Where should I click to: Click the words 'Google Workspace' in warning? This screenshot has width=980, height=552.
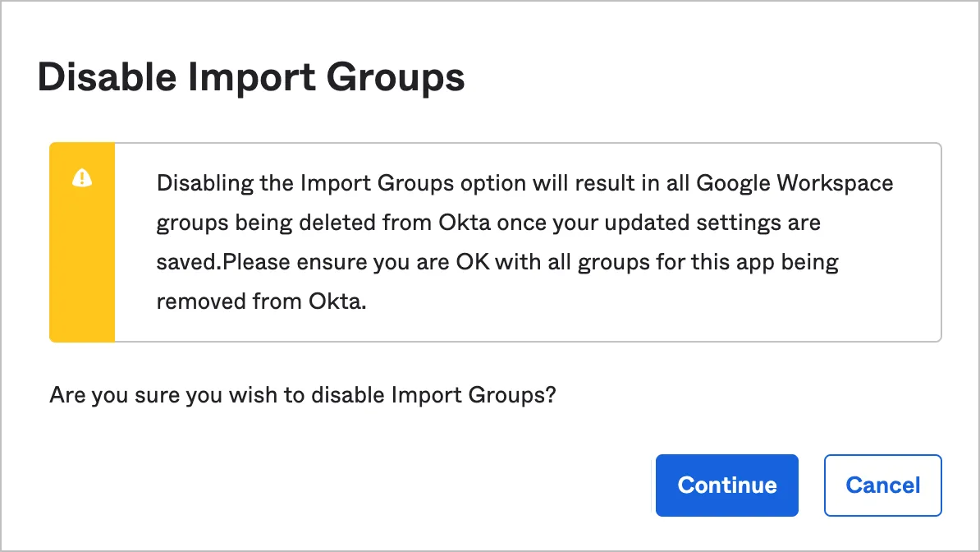795,182
